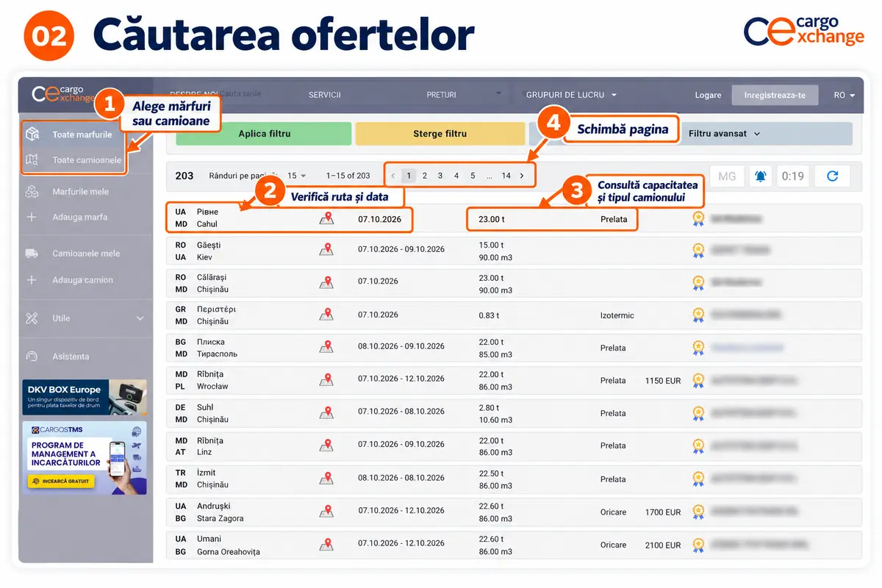
Task: Click the Toate camioanele map icon
Action: [x=32, y=159]
